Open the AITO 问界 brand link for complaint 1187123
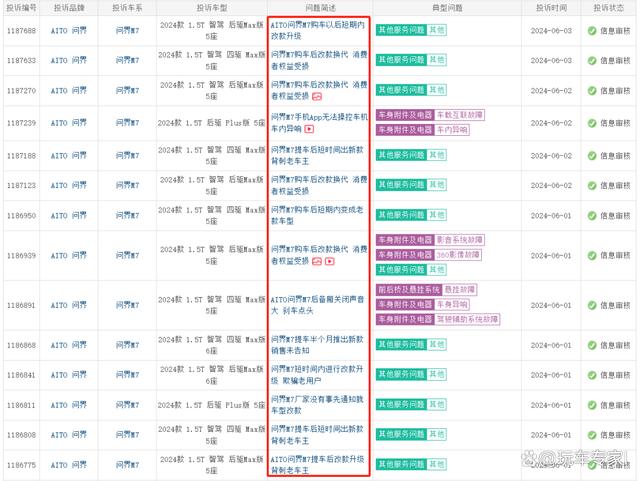Viewport: 640px width, 481px height. tap(69, 185)
